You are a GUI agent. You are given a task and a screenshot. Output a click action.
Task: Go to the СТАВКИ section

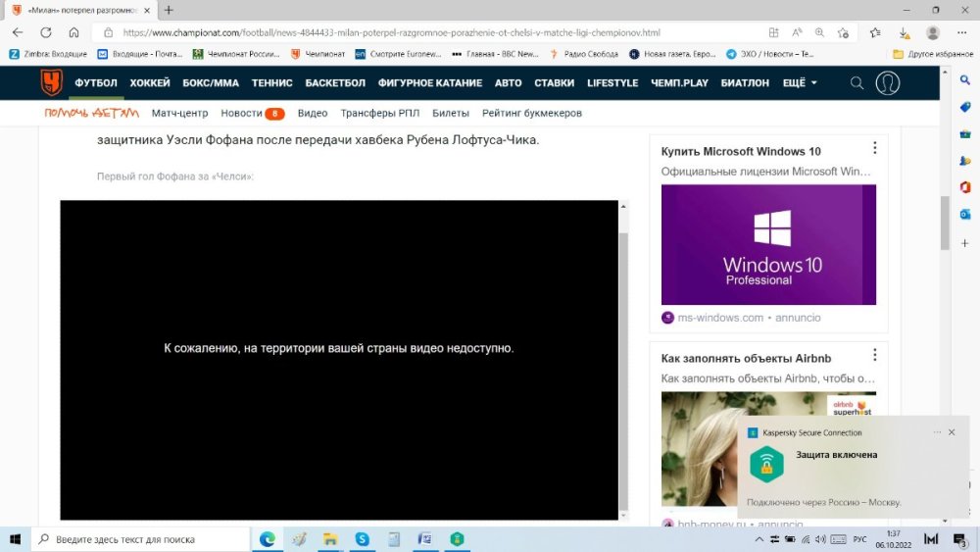click(554, 82)
